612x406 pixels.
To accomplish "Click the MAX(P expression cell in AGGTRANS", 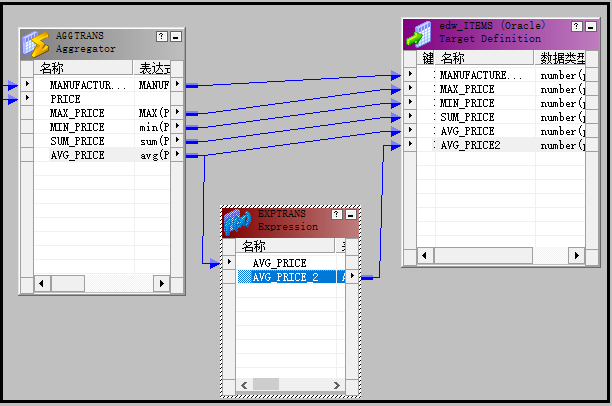I will pyautogui.click(x=153, y=113).
